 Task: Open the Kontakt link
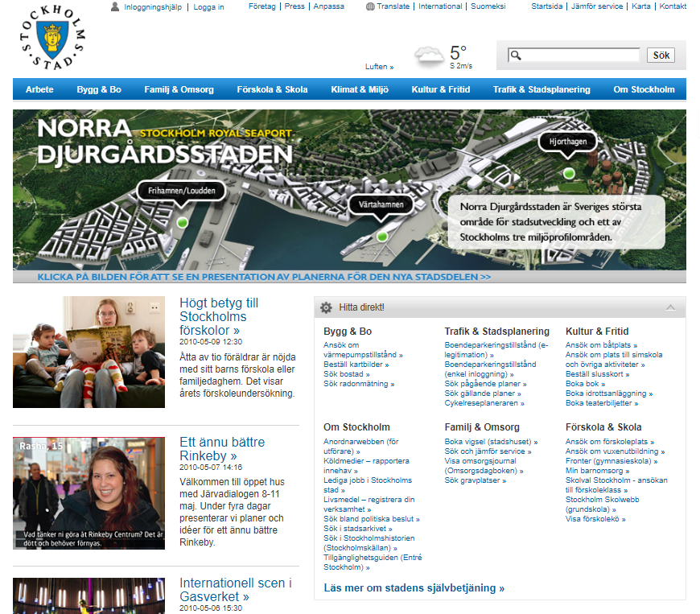point(673,6)
